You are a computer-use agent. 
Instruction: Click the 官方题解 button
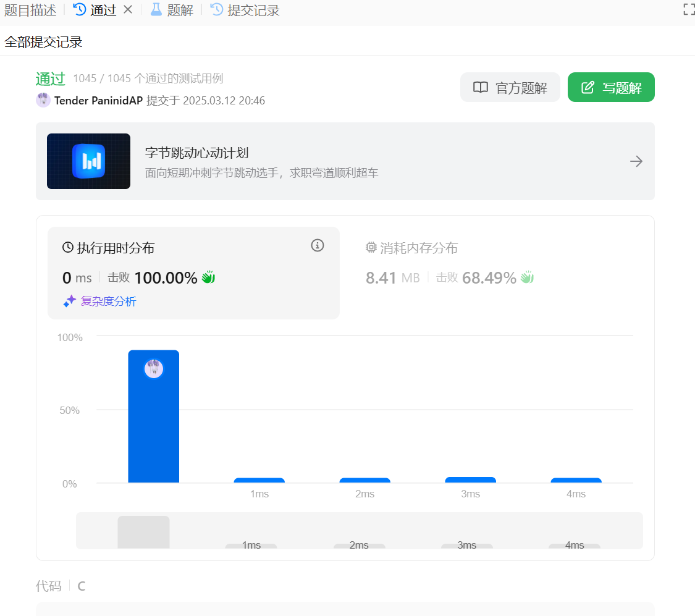[510, 88]
